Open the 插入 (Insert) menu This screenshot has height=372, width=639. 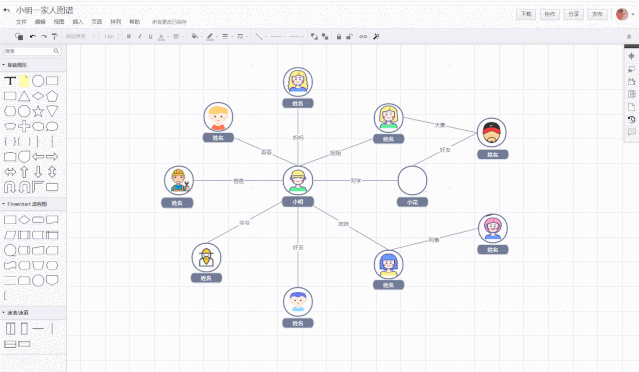77,22
